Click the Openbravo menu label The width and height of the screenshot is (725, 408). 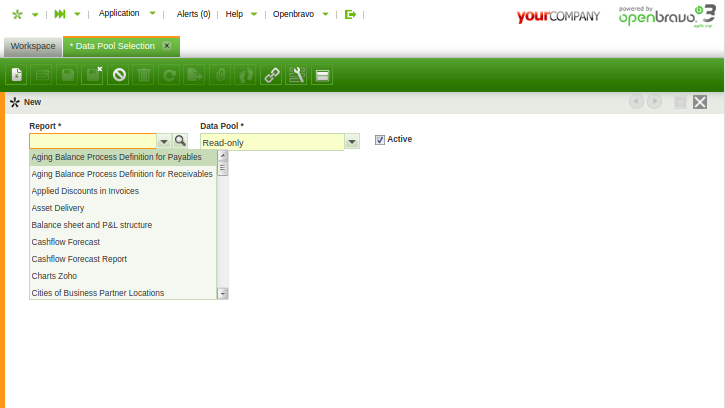tap(293, 14)
